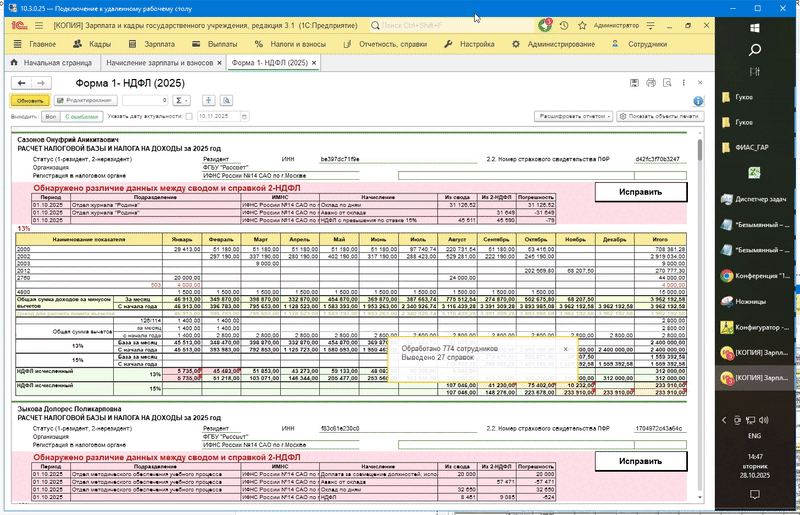Open Отчетность, справки section

[385, 44]
